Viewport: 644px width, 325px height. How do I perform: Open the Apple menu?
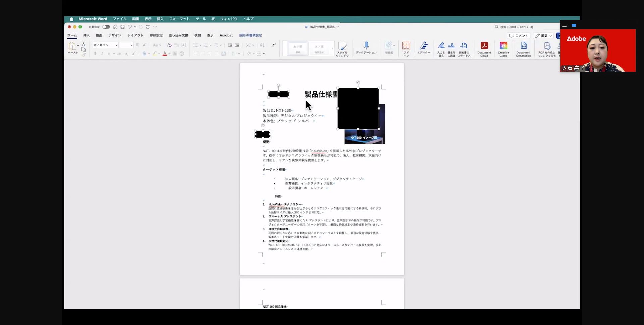click(71, 19)
